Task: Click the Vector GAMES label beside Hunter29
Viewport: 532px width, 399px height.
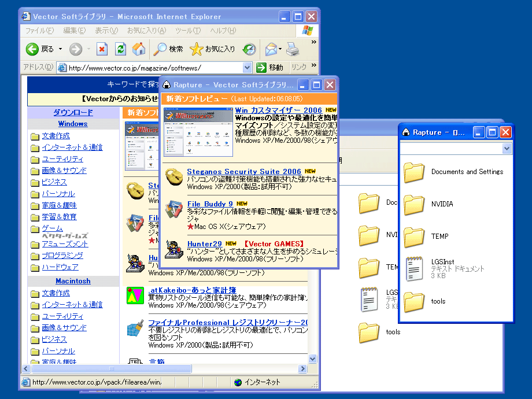Action: (274, 244)
